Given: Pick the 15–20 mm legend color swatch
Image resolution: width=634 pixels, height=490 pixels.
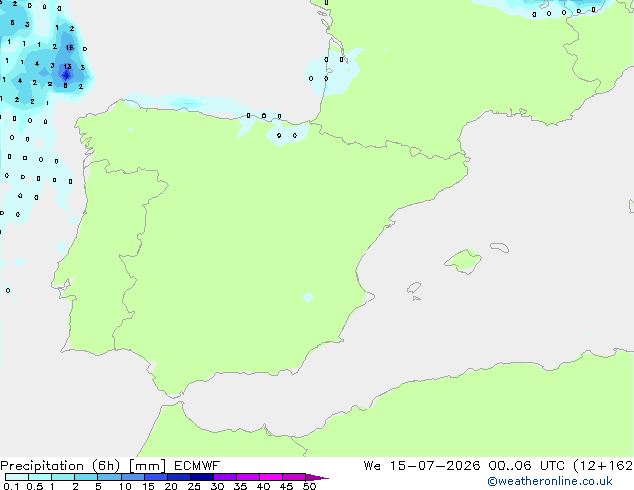Looking at the screenshot, I should (x=156, y=477).
